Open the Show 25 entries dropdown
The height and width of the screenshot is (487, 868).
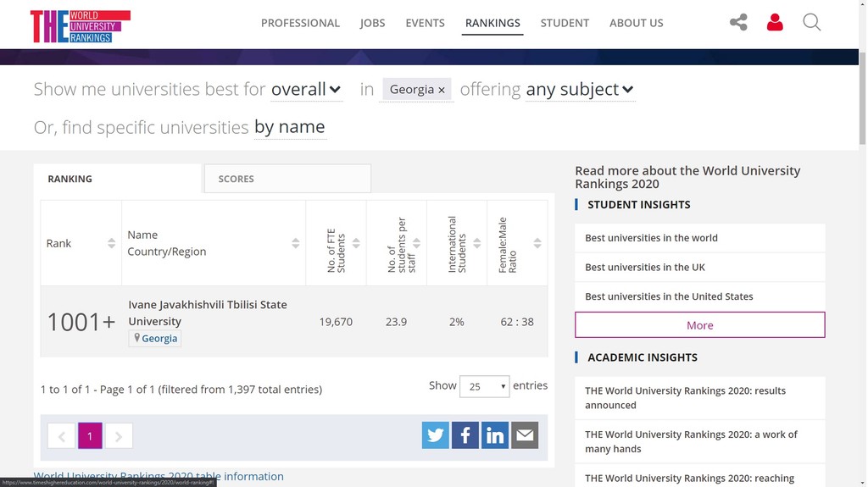(484, 386)
